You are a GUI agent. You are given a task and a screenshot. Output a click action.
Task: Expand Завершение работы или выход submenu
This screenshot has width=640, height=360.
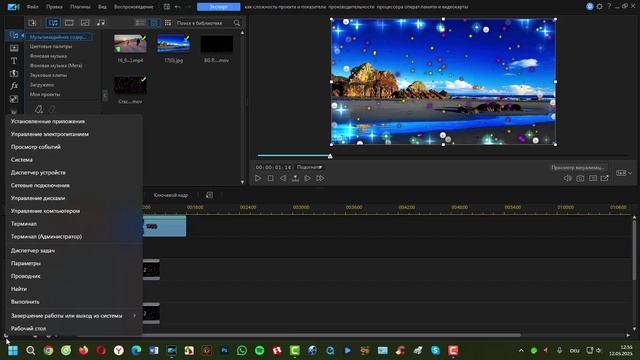tap(73, 316)
